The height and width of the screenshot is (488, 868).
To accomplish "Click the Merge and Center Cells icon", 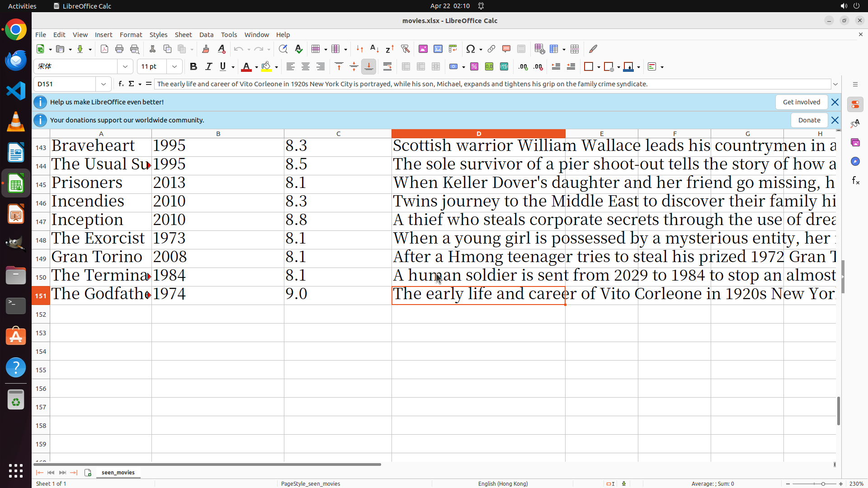I will click(x=406, y=66).
